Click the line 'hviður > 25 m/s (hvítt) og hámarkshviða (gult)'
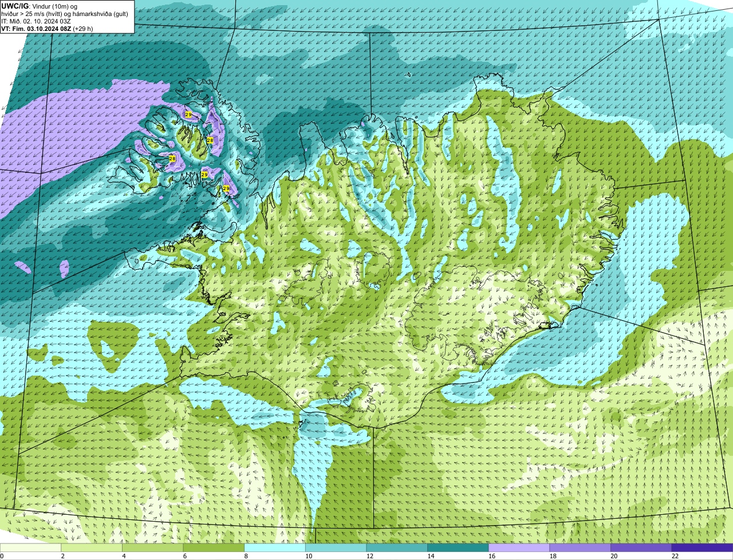 point(65,13)
